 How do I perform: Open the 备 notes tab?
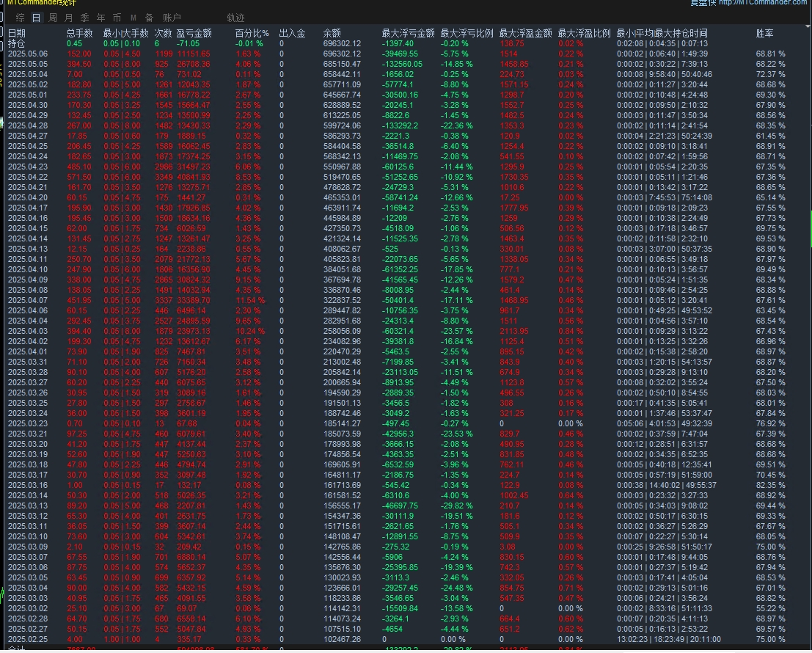149,18
